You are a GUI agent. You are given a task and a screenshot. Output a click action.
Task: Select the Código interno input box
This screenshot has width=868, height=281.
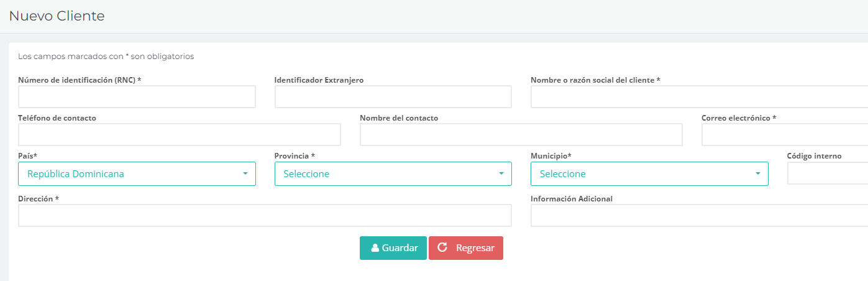pyautogui.click(x=828, y=173)
